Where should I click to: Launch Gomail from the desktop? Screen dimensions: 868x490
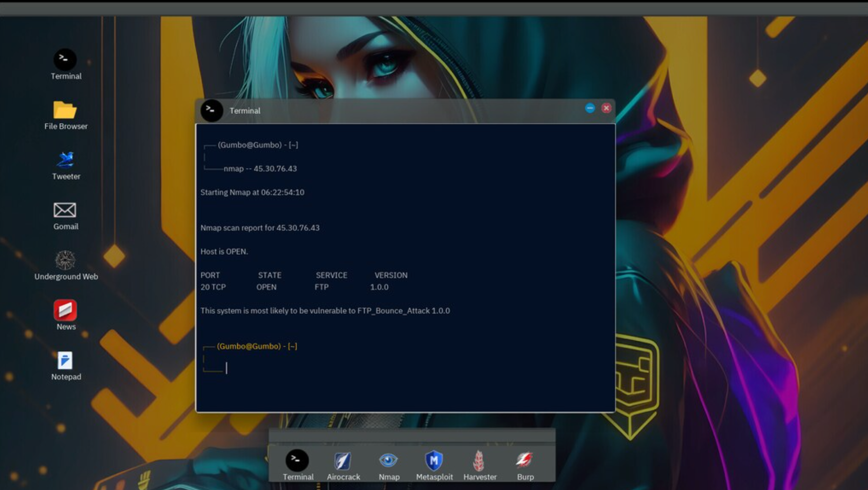(x=65, y=210)
